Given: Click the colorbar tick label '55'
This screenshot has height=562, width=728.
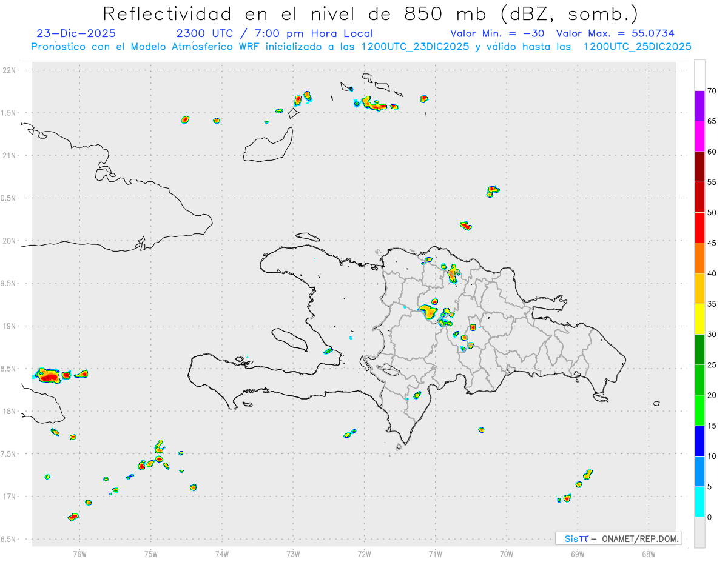Looking at the screenshot, I should pos(712,182).
